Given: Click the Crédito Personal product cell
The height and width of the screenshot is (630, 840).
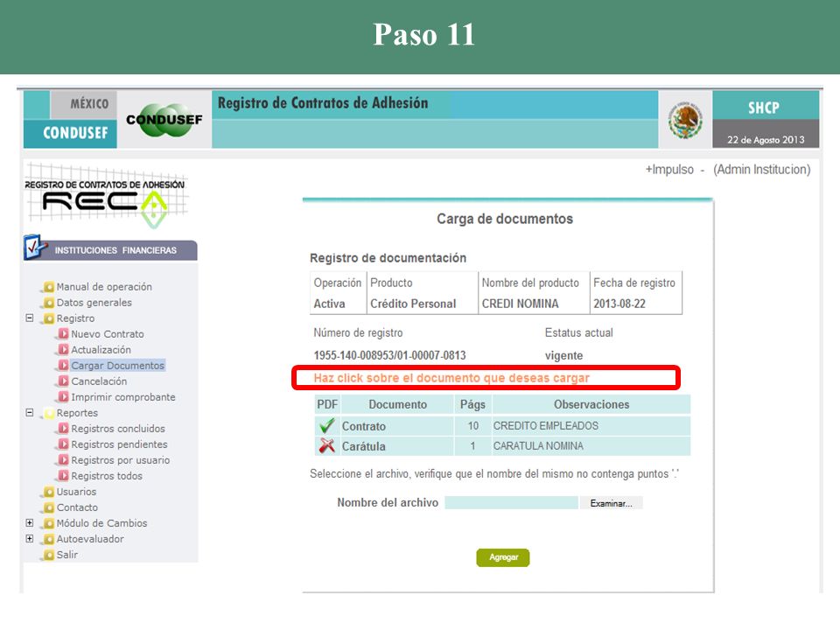Looking at the screenshot, I should point(413,304).
